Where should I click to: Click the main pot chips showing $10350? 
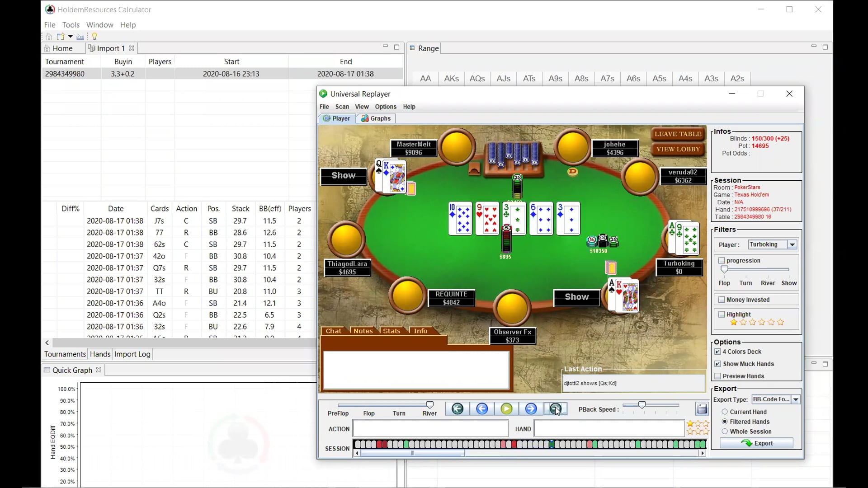[602, 242]
